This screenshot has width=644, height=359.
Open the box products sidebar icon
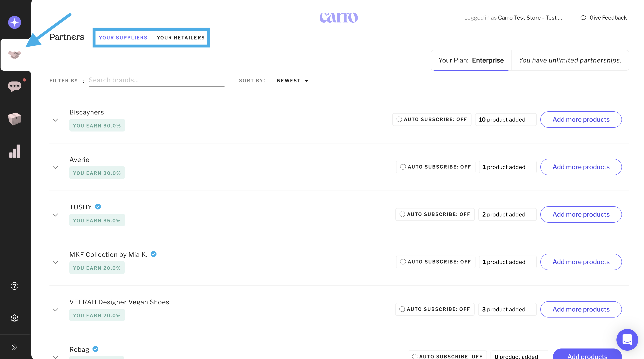coord(14,119)
